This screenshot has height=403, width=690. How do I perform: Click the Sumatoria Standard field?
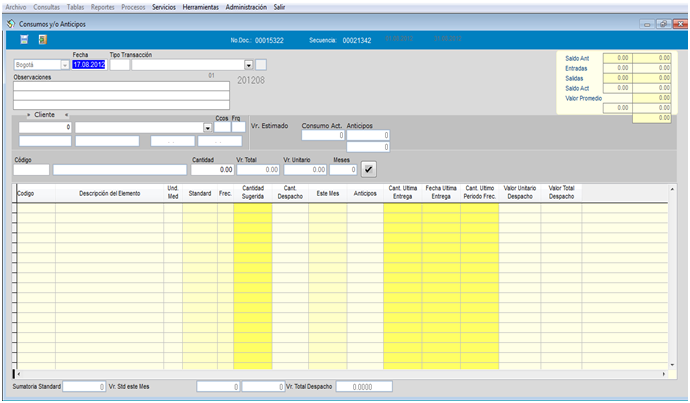(84, 387)
